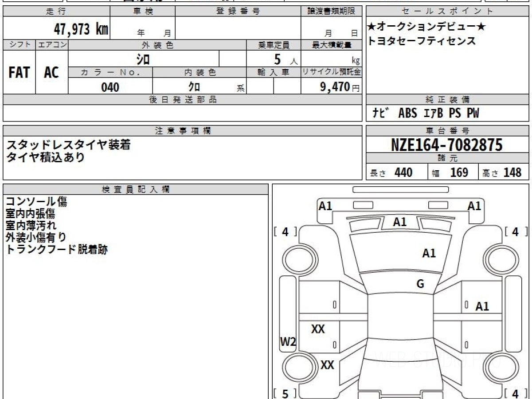Screen dimensions: 532x399
Task: Select the PW equipment entry
Action: (473, 113)
